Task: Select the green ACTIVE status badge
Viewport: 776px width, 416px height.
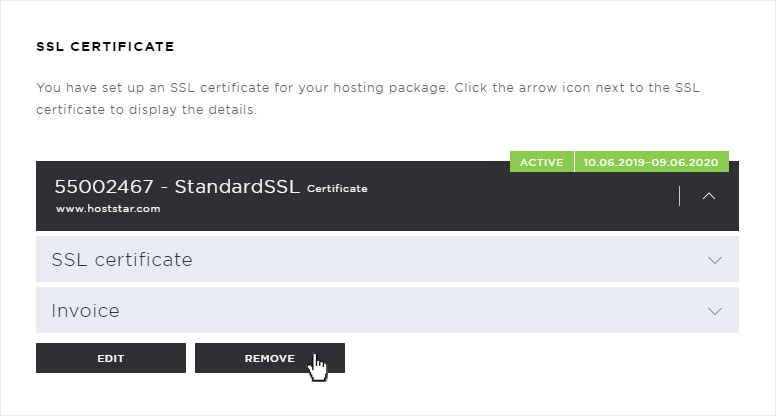Action: (541, 162)
